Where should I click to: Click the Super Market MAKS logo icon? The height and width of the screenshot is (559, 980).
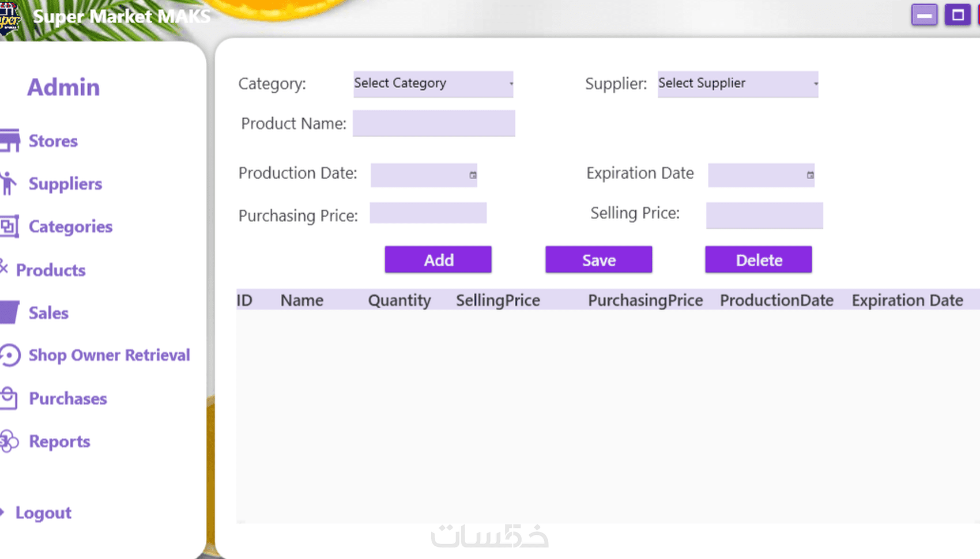click(9, 17)
